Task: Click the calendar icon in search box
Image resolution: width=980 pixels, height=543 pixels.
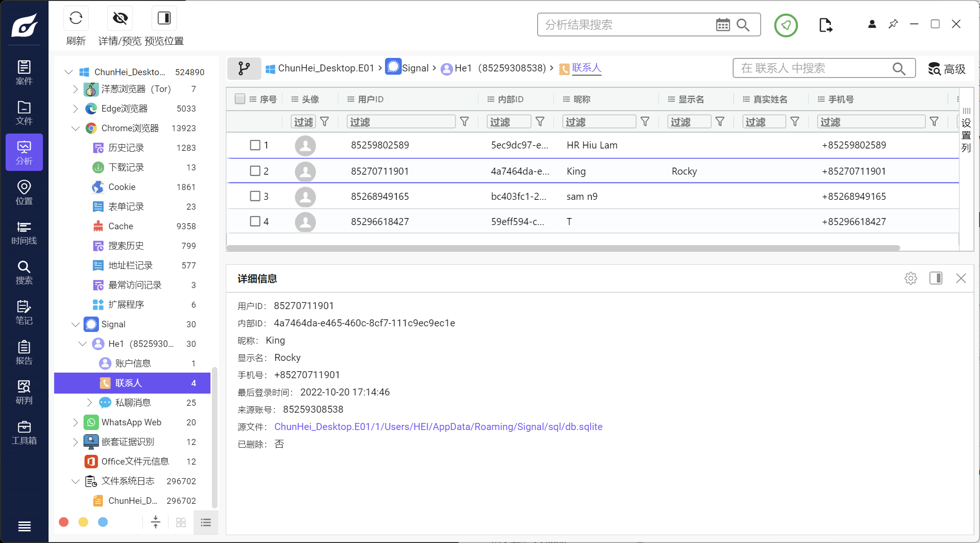Action: tap(723, 25)
